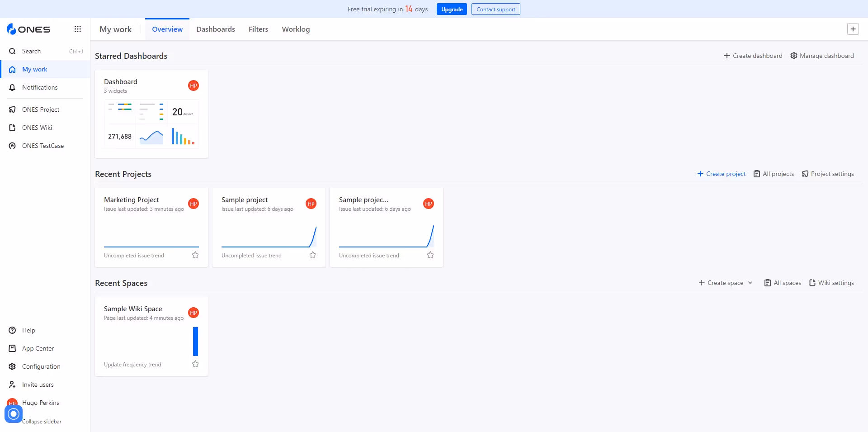Click HP avatar on Sample Wiki Space card
This screenshot has height=432, width=868.
193,313
